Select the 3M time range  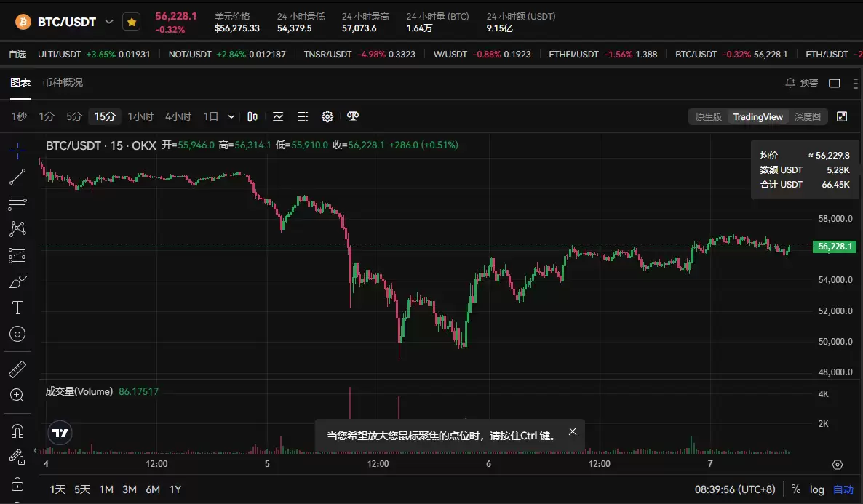click(130, 489)
